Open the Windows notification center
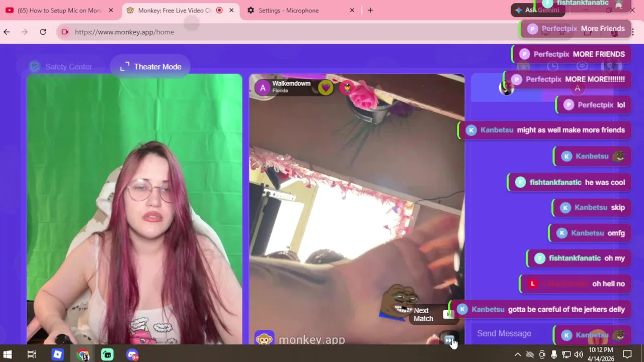The width and height of the screenshot is (644, 362). click(x=627, y=354)
